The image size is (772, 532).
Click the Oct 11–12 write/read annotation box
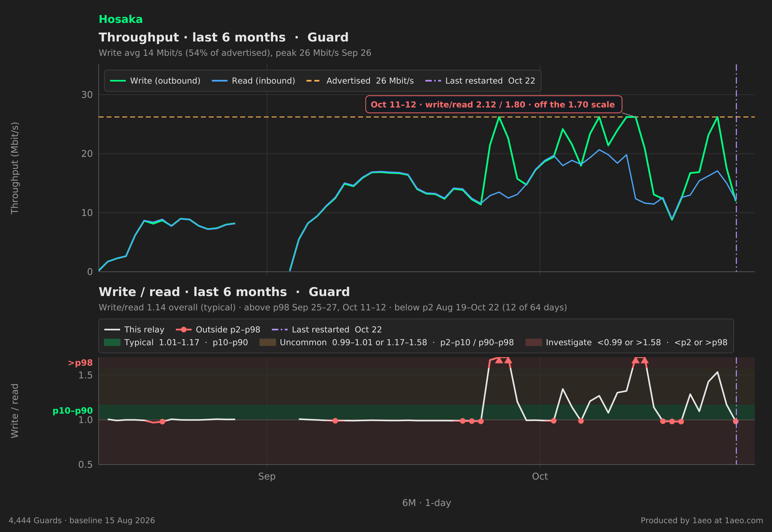tap(494, 104)
